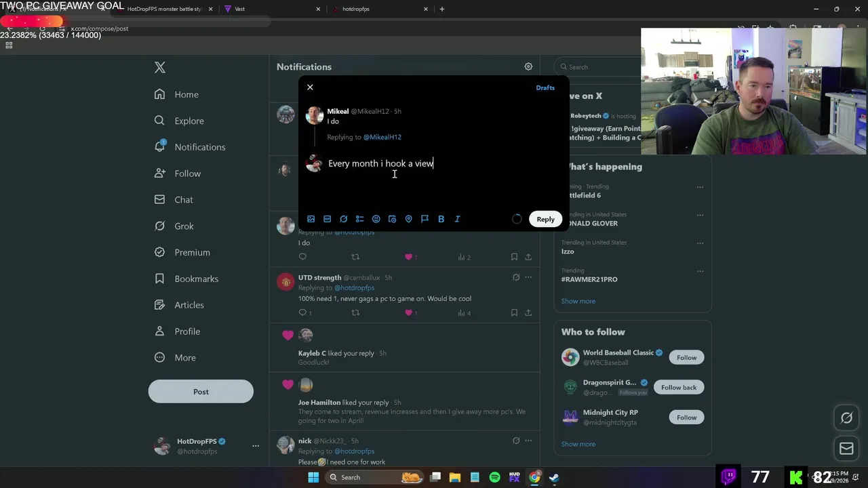Open Windows Start menu
The width and height of the screenshot is (868, 488).
[x=313, y=477]
